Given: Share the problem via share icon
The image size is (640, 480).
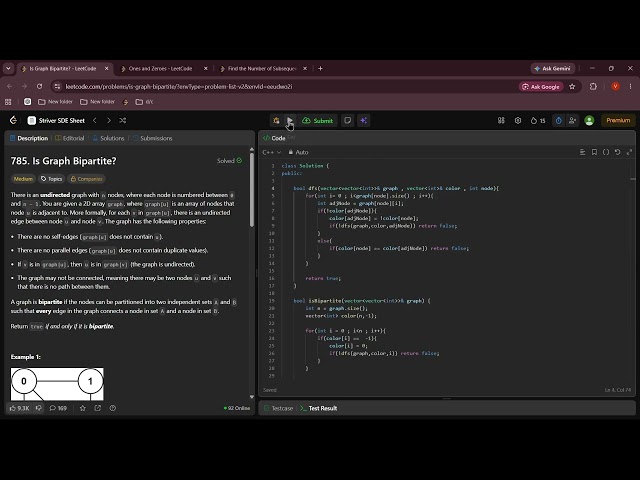Looking at the screenshot, I should pos(98,408).
